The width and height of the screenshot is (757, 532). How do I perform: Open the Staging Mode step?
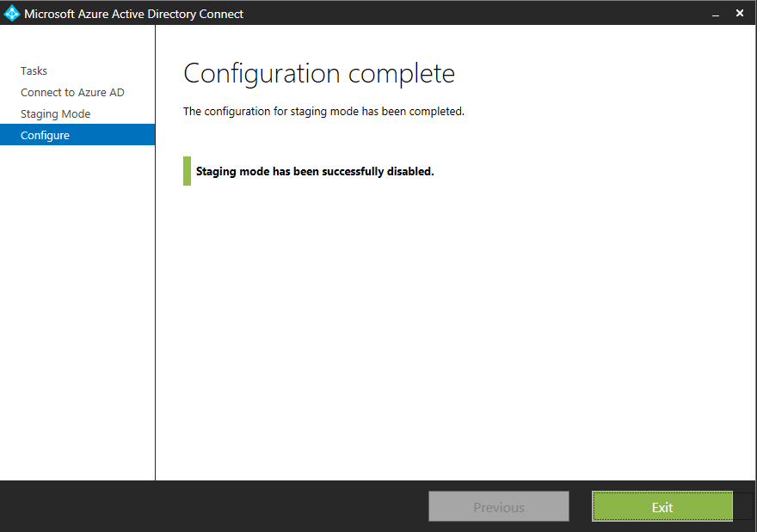[55, 114]
